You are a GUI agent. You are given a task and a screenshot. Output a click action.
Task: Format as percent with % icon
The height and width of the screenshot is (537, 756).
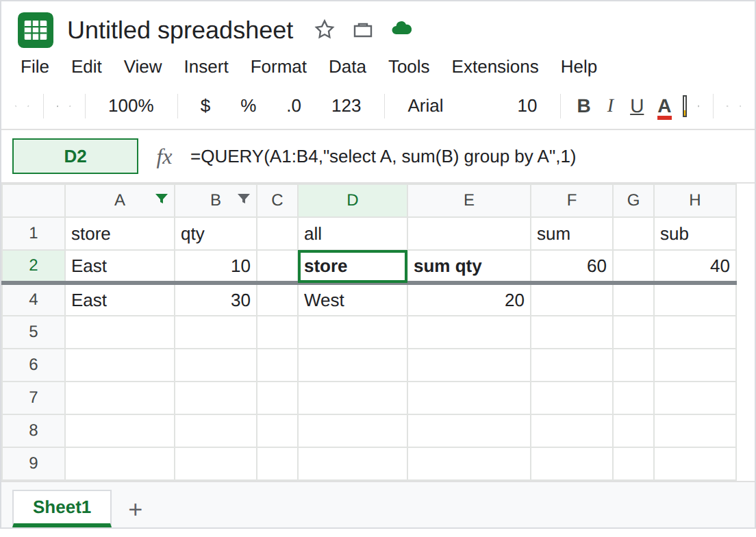click(x=249, y=105)
